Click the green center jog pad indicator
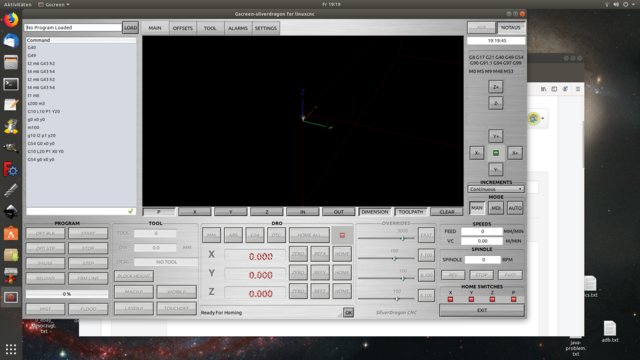 (496, 153)
